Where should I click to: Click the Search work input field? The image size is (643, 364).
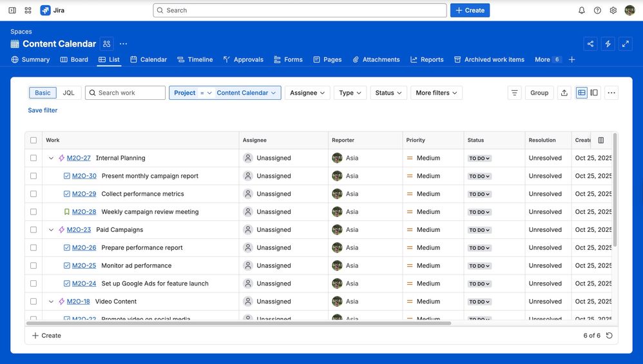pos(126,93)
